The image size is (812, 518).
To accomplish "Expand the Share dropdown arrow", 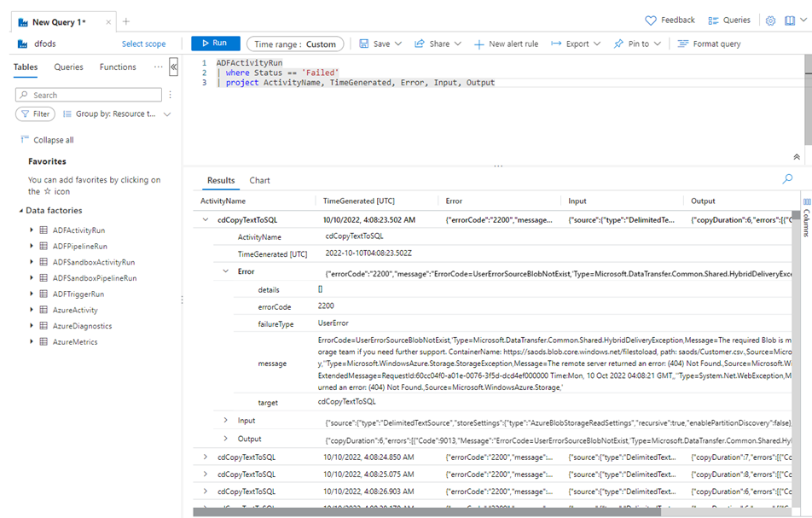I will [458, 44].
